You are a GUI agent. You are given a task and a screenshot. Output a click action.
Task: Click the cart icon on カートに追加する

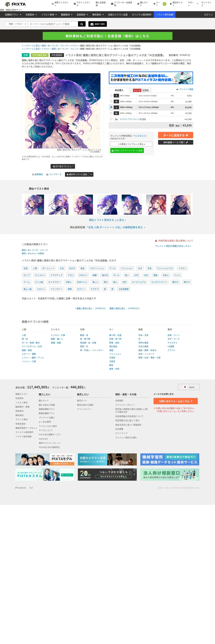[x=187, y=135]
